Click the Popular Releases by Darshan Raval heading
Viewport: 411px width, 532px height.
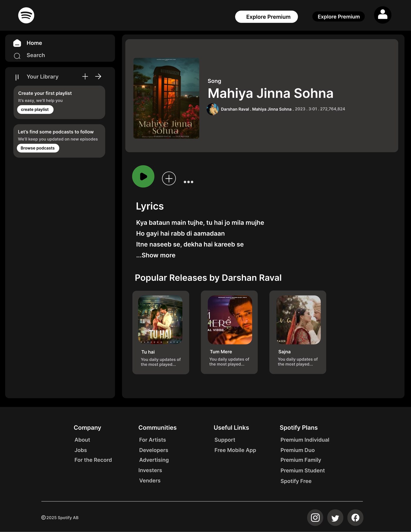[208, 278]
